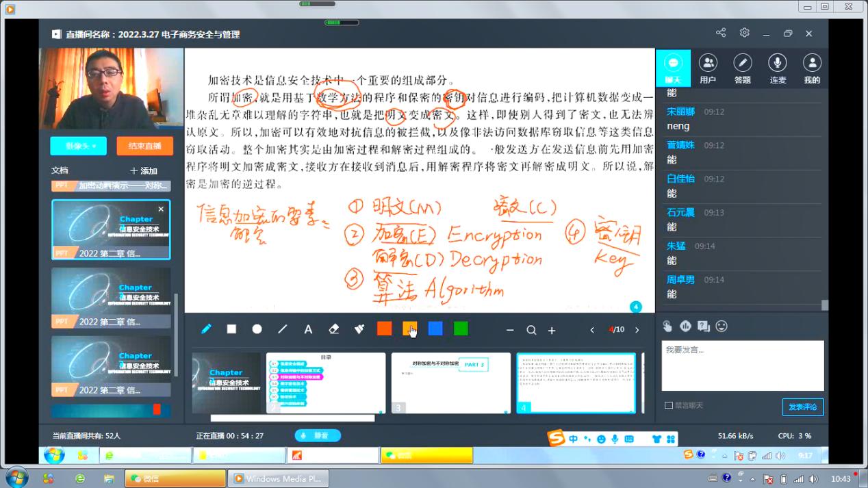Image resolution: width=868 pixels, height=488 pixels.
Task: Toggle the 静音 mute button
Action: point(317,435)
